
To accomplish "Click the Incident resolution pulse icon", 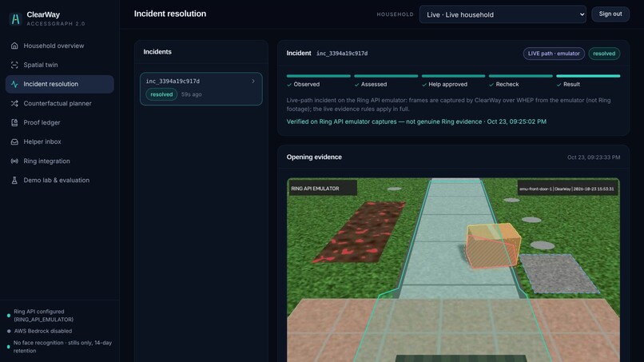I will coord(14,84).
